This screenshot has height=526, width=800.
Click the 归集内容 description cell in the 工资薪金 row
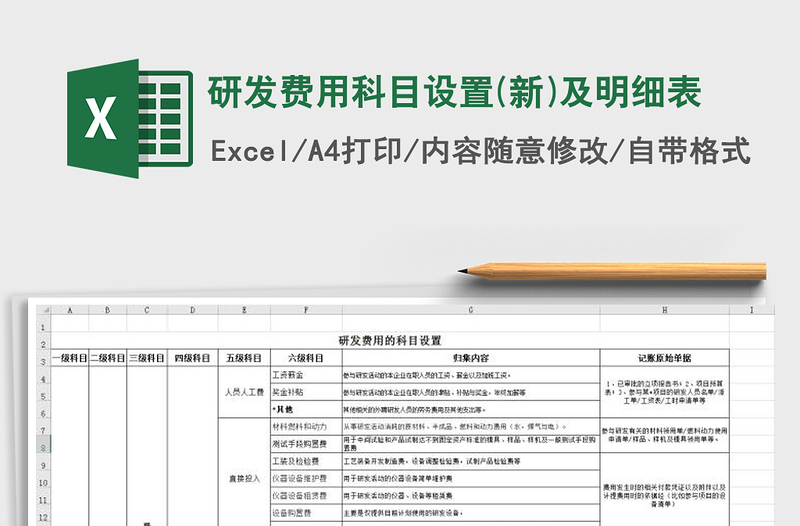tap(471, 375)
